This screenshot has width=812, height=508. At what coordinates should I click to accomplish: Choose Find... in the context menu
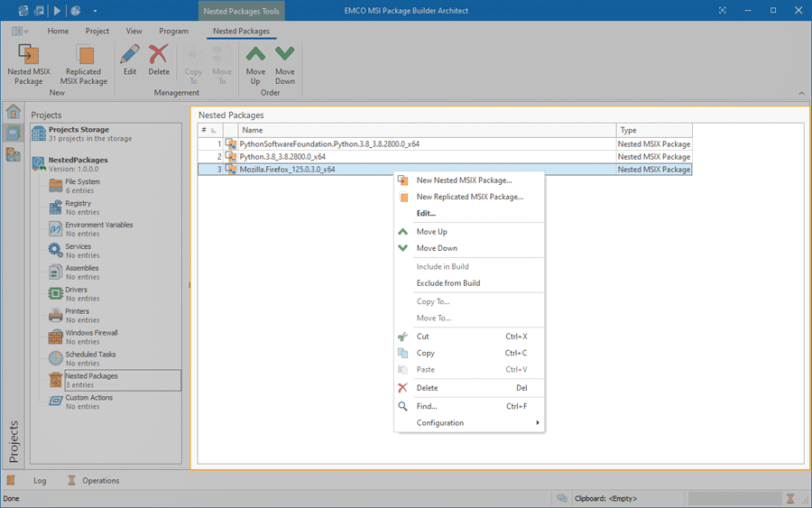click(x=469, y=406)
